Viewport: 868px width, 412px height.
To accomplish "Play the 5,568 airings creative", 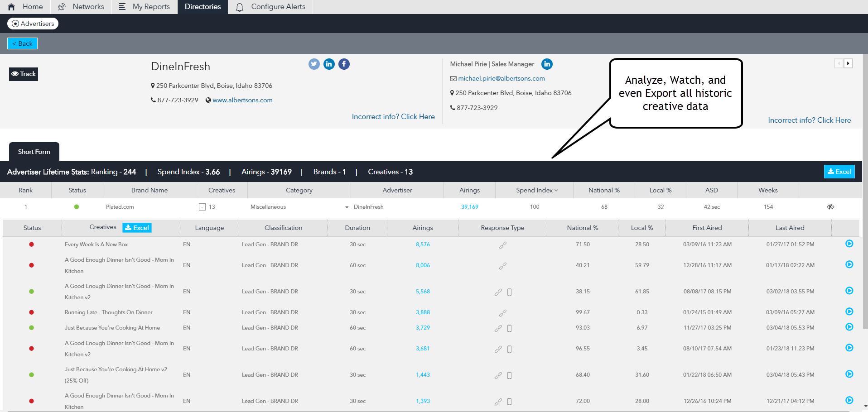I will (x=849, y=291).
